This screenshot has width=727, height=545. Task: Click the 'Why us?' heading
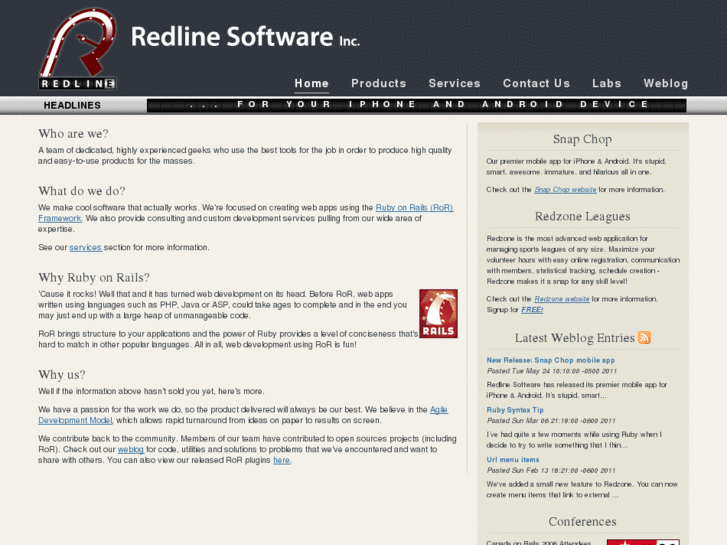pyautogui.click(x=62, y=374)
